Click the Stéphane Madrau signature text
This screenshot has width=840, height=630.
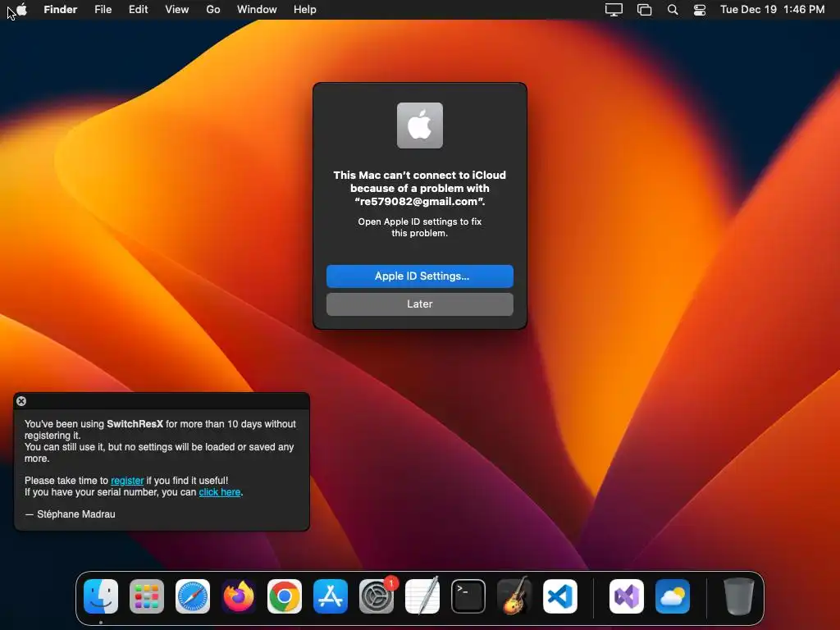click(x=76, y=514)
